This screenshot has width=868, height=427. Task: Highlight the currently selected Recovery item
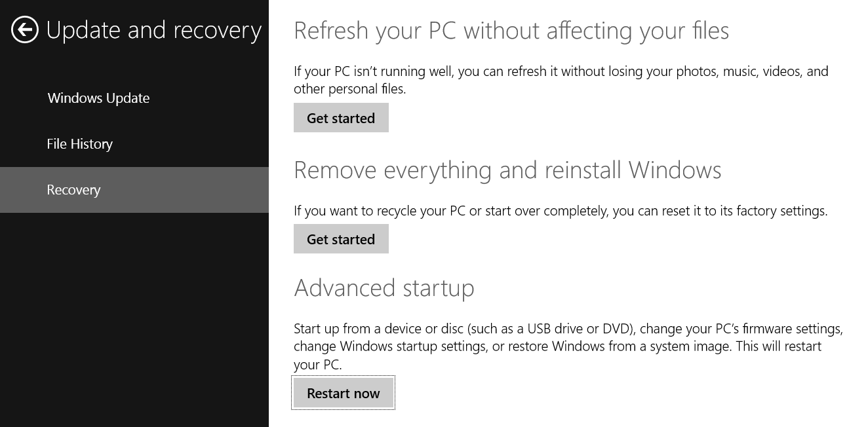click(x=73, y=190)
